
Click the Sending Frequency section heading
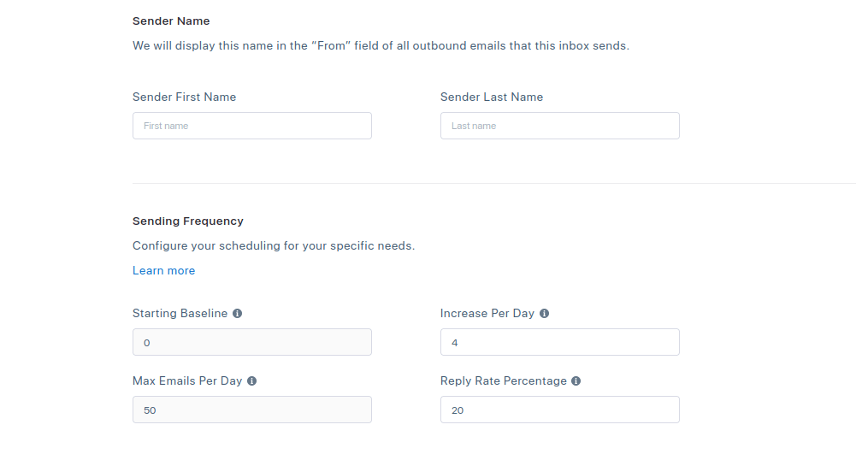[188, 221]
